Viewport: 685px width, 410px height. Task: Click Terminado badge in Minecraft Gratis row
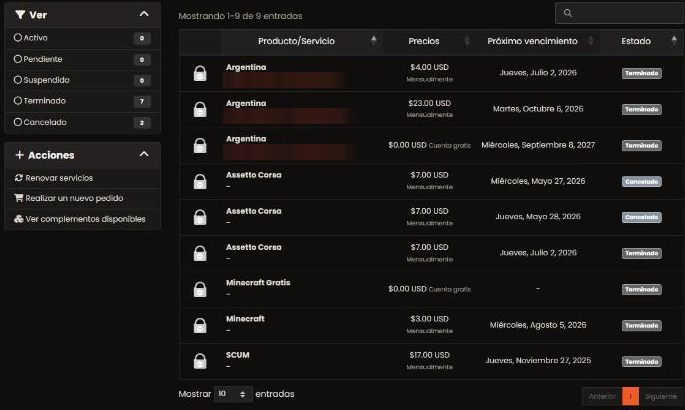tap(641, 289)
